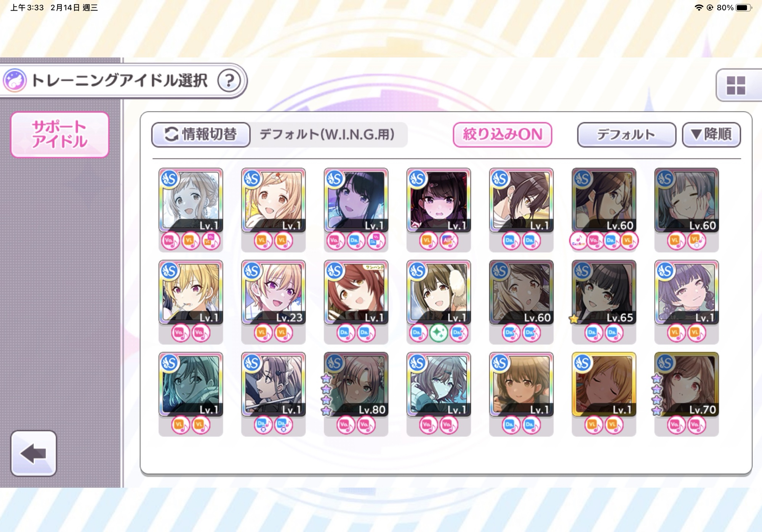
Task: Tap the All skill icon under the fourth card
Action: (x=448, y=241)
